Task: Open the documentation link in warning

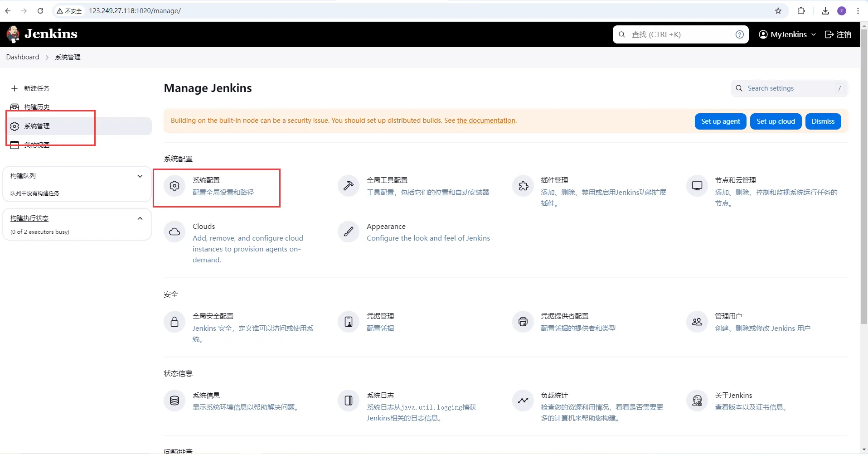Action: [486, 121]
